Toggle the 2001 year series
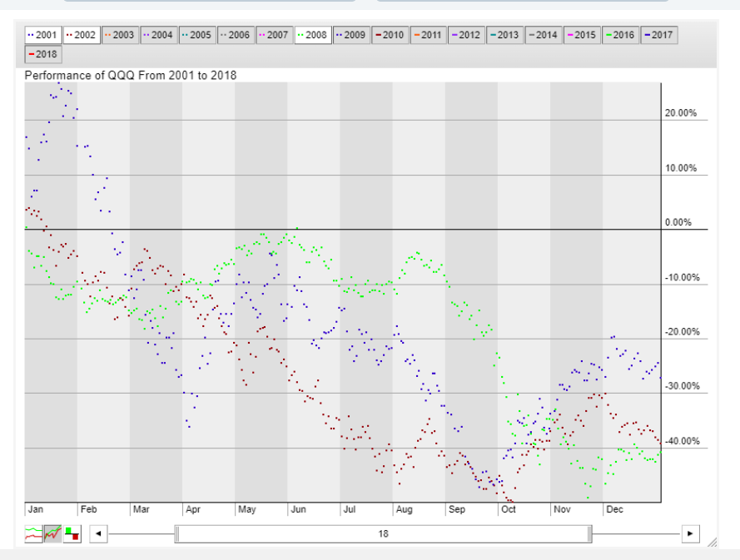 point(43,35)
